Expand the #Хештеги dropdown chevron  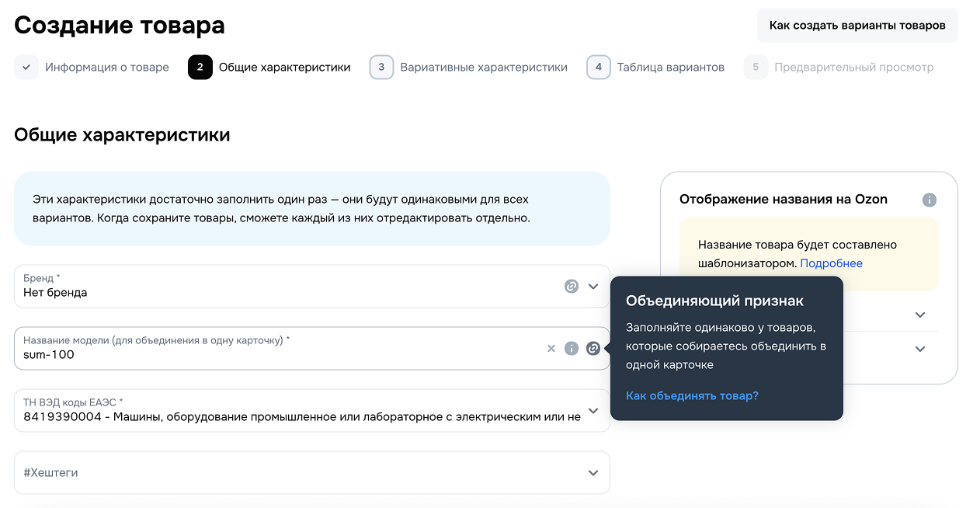[x=593, y=472]
